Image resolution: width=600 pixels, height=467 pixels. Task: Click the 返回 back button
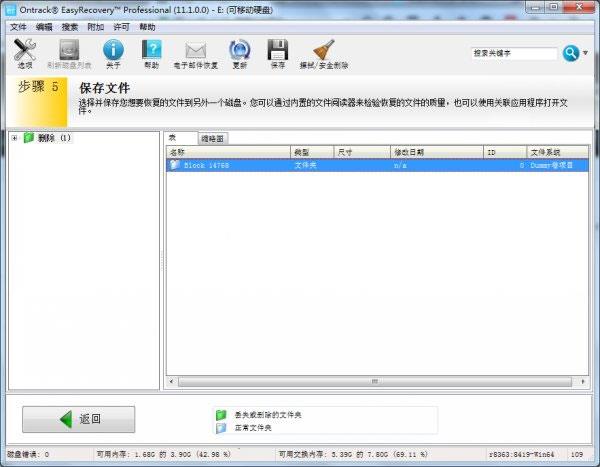(78, 420)
